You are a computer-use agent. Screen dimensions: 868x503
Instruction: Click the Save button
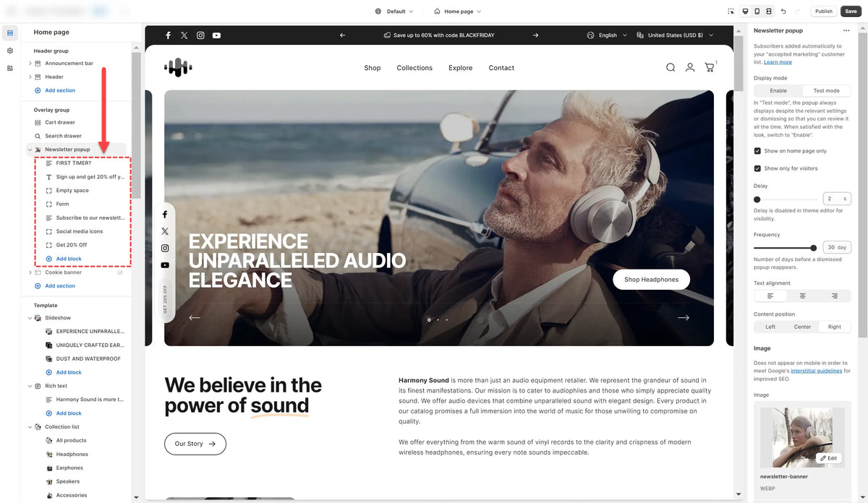click(851, 12)
